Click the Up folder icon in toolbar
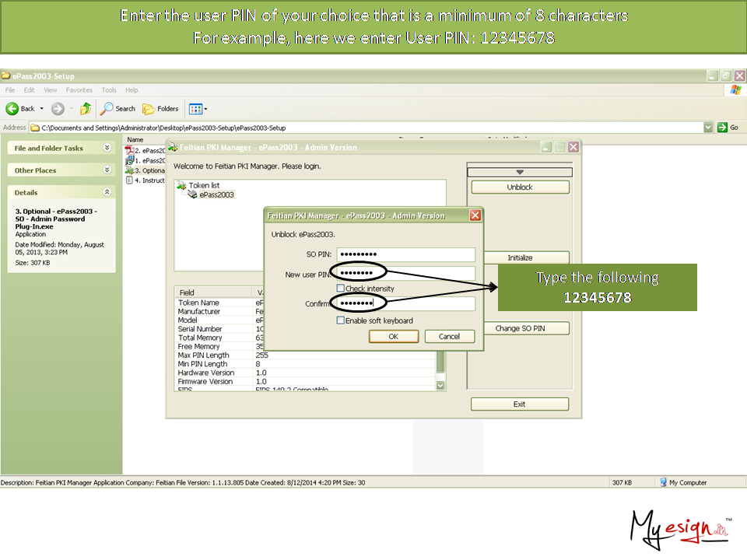Image resolution: width=747 pixels, height=560 pixels. coord(86,109)
